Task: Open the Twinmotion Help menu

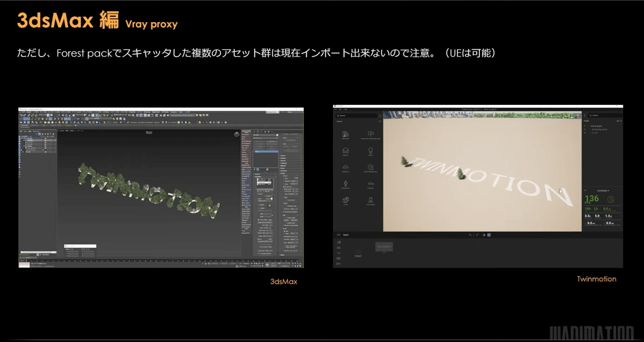Action: [345, 109]
